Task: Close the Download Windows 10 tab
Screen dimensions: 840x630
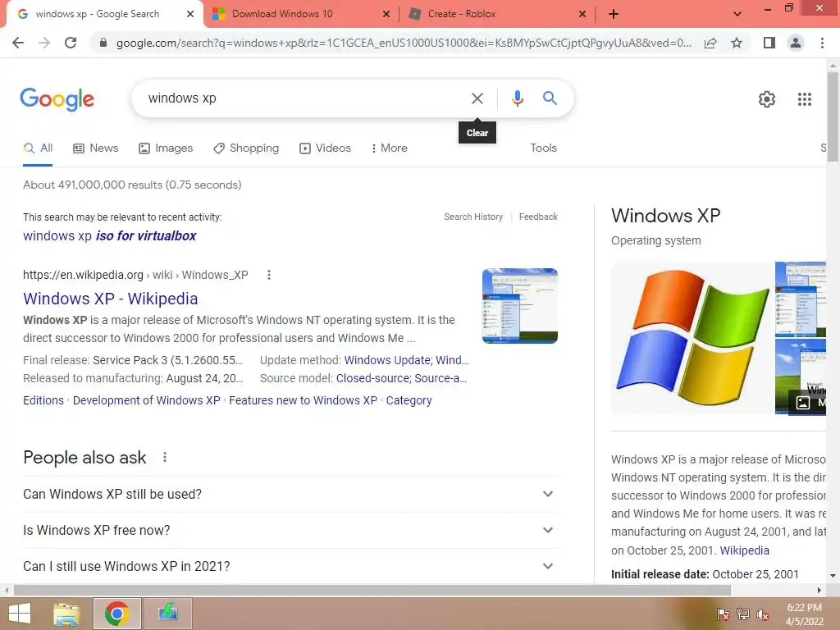Action: point(386,14)
